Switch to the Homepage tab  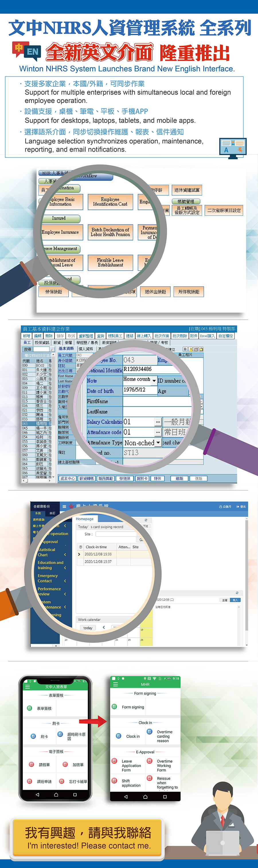click(x=85, y=519)
